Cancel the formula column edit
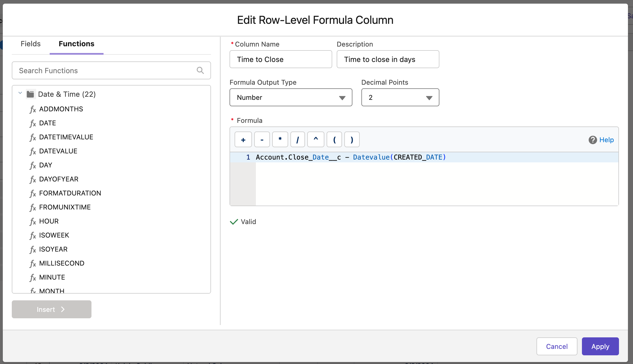The height and width of the screenshot is (364, 633). point(556,347)
